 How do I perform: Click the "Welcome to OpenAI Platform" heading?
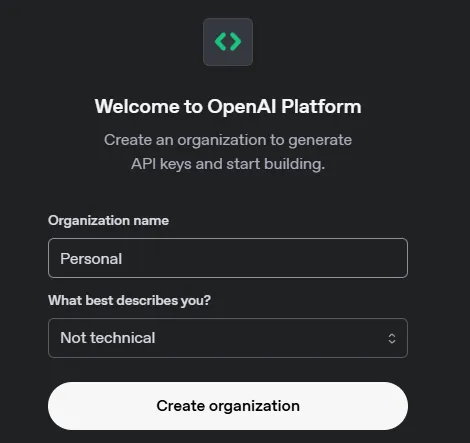point(228,107)
